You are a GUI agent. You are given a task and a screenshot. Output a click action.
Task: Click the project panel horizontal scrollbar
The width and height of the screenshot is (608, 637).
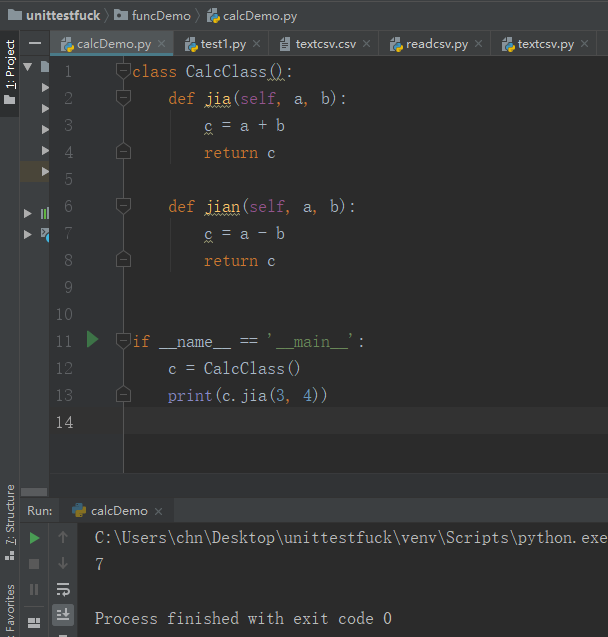coord(34,492)
